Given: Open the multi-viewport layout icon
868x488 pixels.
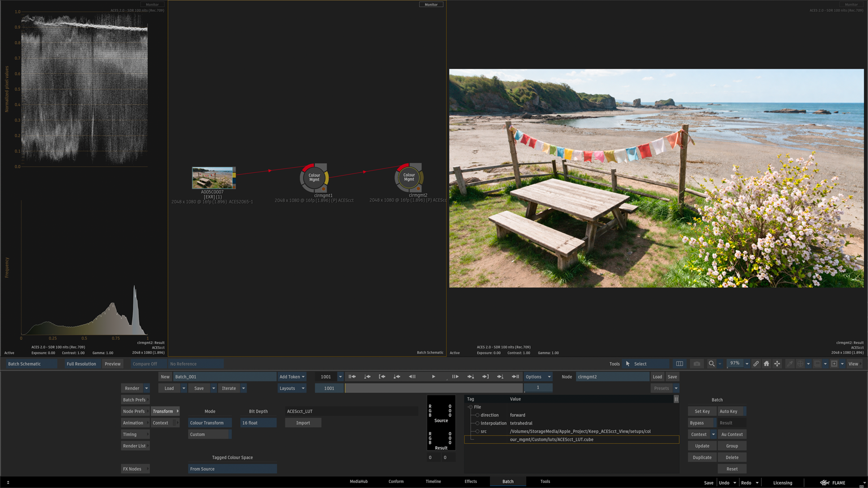Looking at the screenshot, I should [x=679, y=364].
